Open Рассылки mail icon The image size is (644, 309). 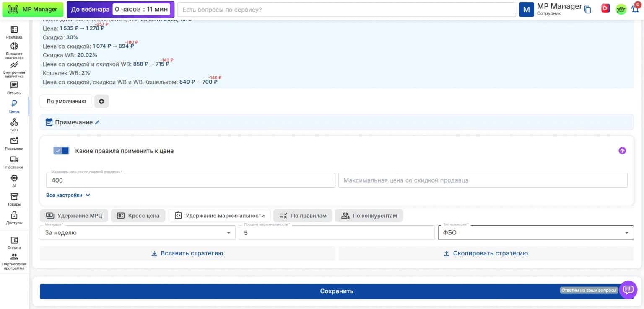click(14, 141)
